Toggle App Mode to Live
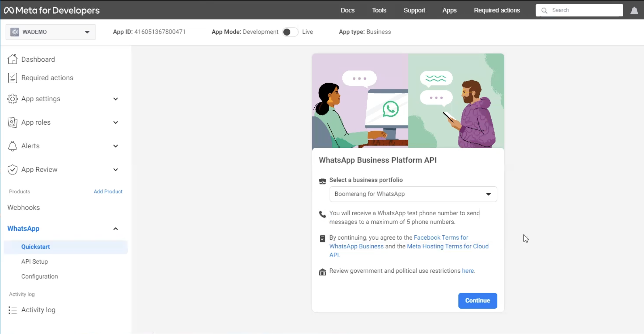The image size is (644, 334). (x=290, y=32)
